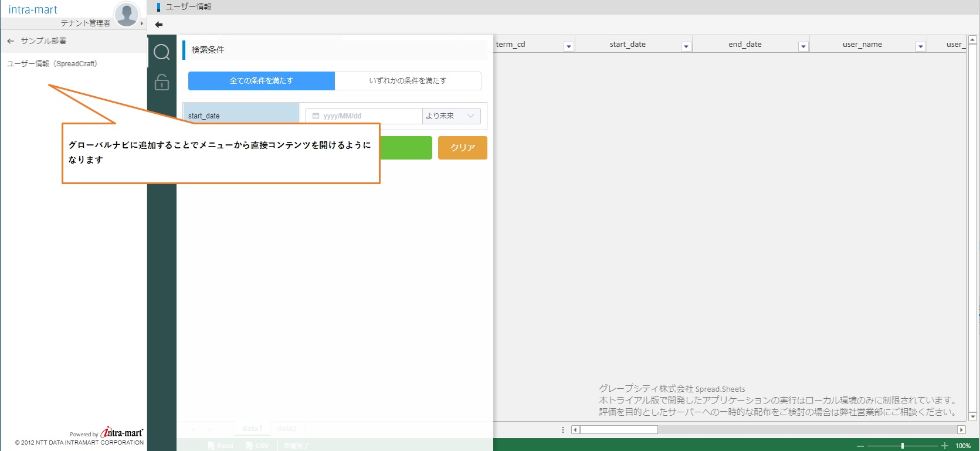Go back using arrow beside サンプル部署
Image resolution: width=980 pixels, height=451 pixels.
coord(11,41)
